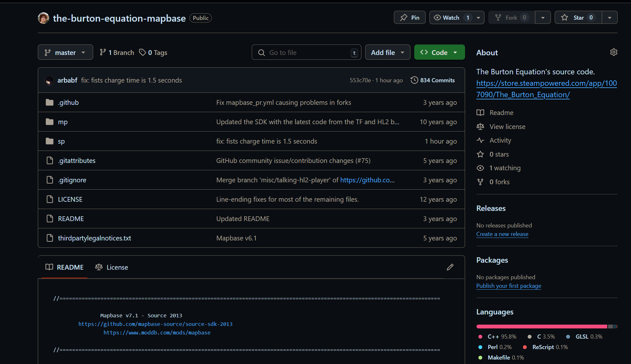Open the 0 forks link
The image size is (631, 364).
coord(493,182)
